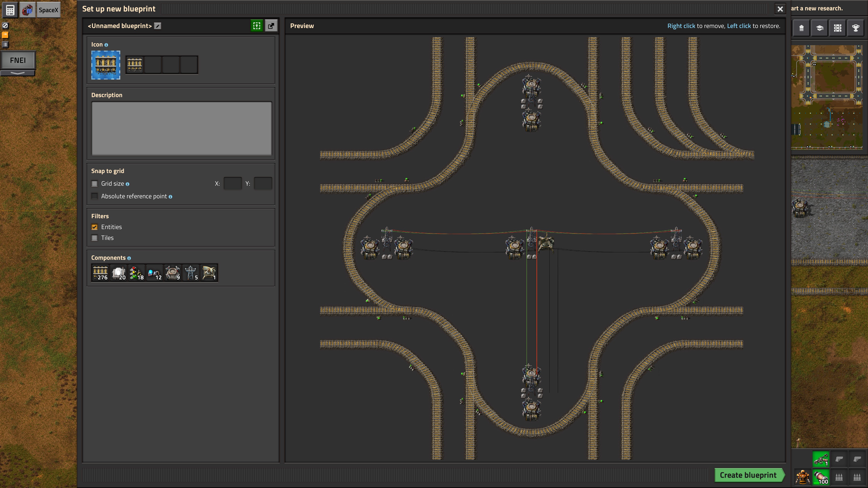Click the radar component showing 1
Screen dimensions: 868x488
tap(209, 273)
